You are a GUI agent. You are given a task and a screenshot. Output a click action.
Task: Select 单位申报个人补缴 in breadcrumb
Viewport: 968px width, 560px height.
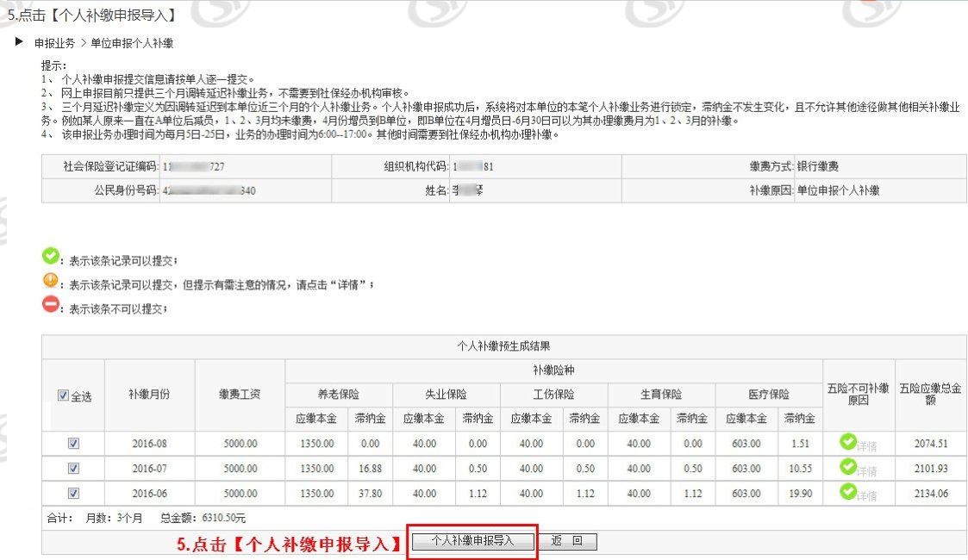point(132,43)
